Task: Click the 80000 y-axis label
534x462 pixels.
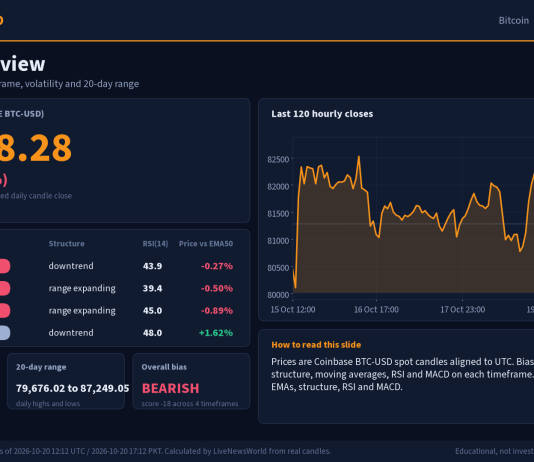Action: pyautogui.click(x=278, y=295)
